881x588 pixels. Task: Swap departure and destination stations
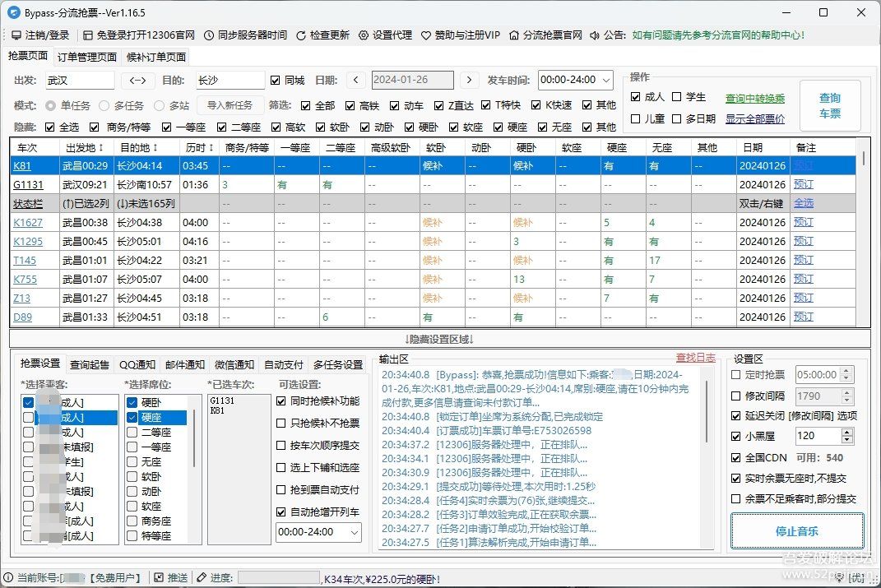pos(138,81)
